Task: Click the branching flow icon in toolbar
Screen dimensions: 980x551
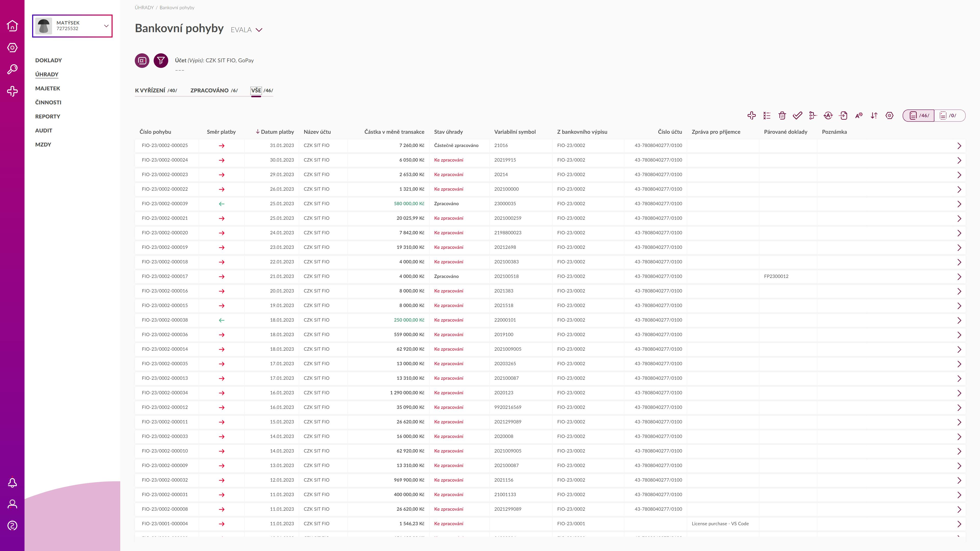Action: [813, 116]
